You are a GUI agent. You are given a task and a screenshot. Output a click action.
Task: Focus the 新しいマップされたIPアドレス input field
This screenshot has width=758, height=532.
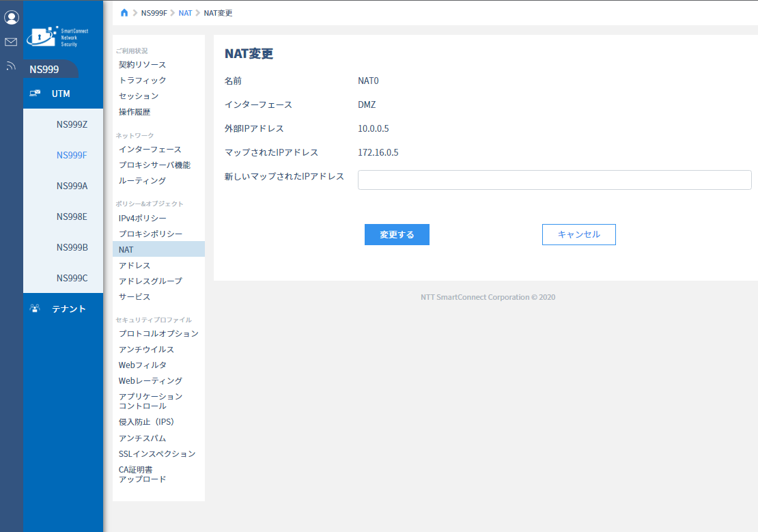pyautogui.click(x=555, y=180)
